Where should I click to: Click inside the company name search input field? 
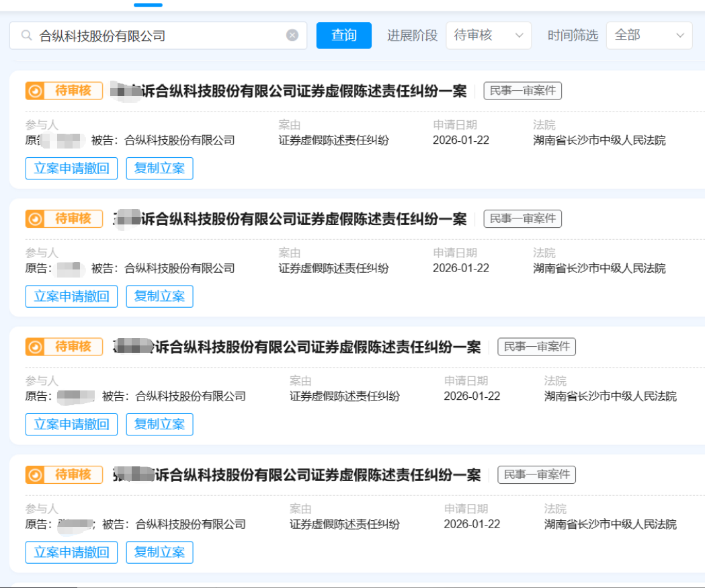[x=134, y=35]
